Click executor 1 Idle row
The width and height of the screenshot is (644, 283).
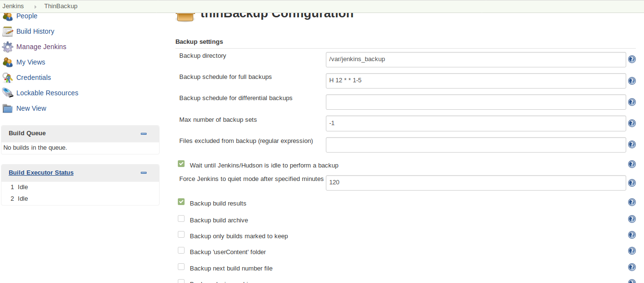(x=80, y=187)
